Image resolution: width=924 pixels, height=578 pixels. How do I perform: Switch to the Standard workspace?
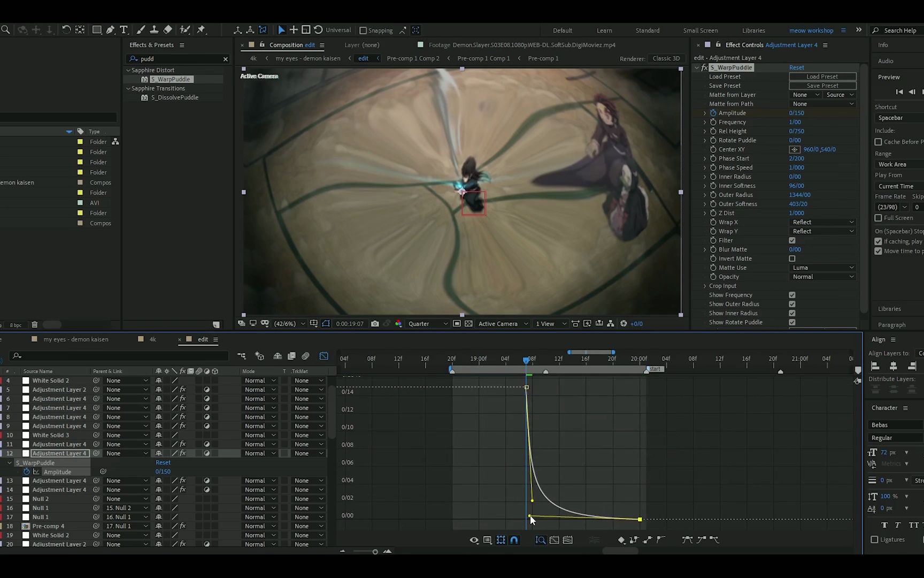point(648,31)
